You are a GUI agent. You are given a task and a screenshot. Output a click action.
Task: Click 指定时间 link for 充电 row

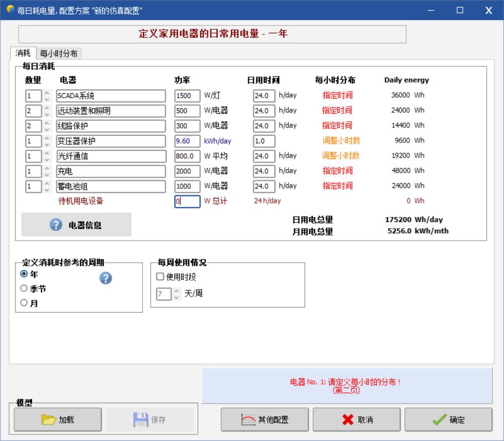tap(337, 171)
